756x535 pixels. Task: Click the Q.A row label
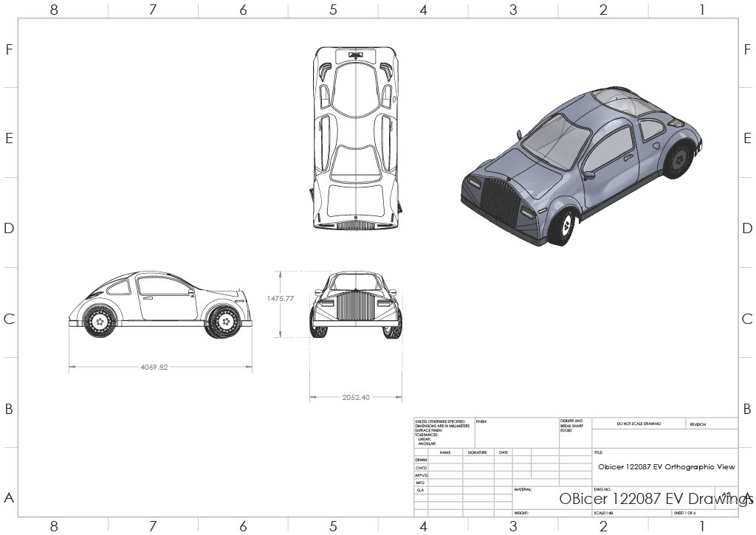[x=420, y=490]
